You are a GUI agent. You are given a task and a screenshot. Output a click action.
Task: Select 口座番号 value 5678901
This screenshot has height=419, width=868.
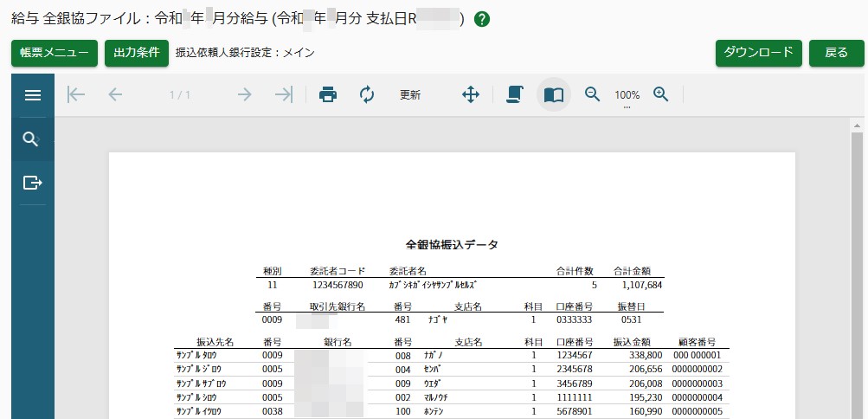(x=575, y=412)
